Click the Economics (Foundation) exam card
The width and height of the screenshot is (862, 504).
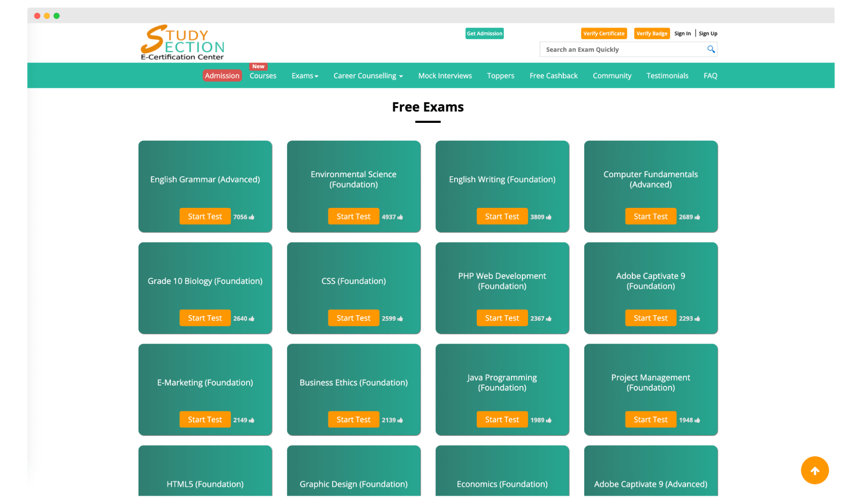coord(502,472)
